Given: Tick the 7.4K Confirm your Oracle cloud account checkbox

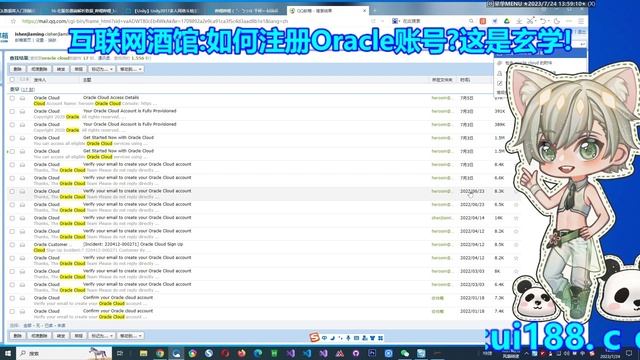Looking at the screenshot, I should pyautogui.click(x=12, y=311).
